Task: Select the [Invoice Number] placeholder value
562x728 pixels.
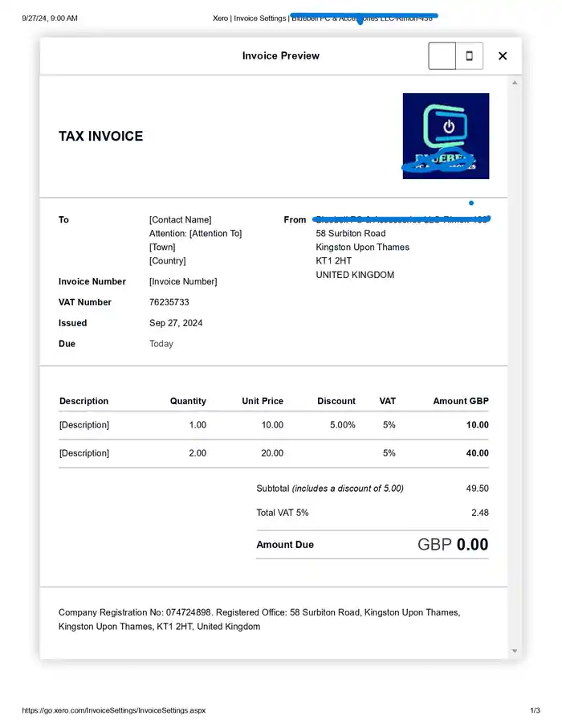Action: (183, 281)
